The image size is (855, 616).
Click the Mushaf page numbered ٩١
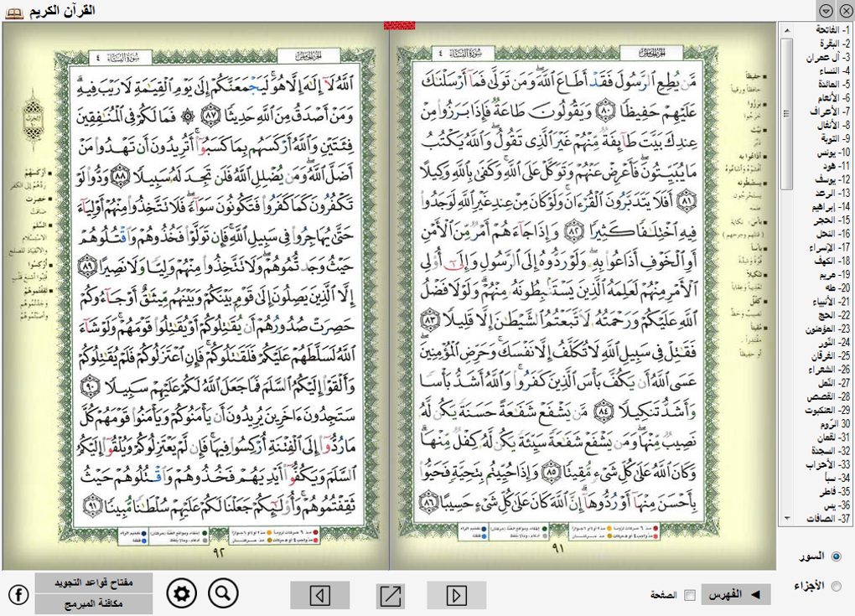pyautogui.click(x=583, y=297)
